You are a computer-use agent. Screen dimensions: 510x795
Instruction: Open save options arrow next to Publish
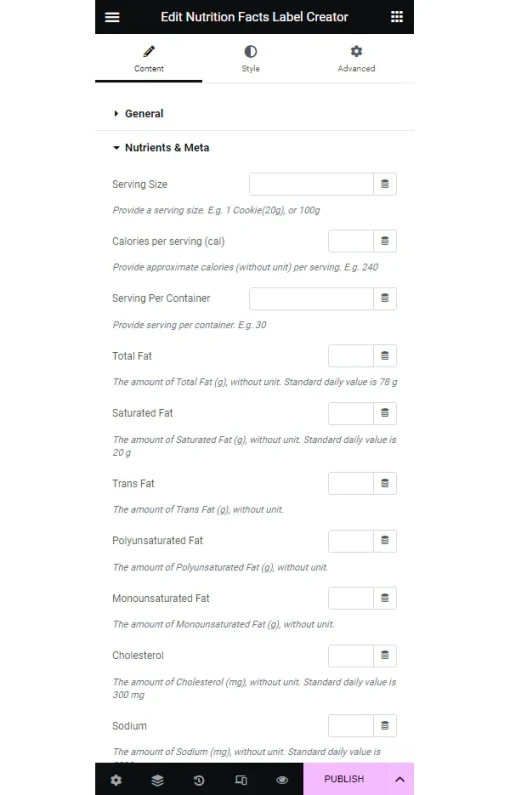pyautogui.click(x=399, y=779)
